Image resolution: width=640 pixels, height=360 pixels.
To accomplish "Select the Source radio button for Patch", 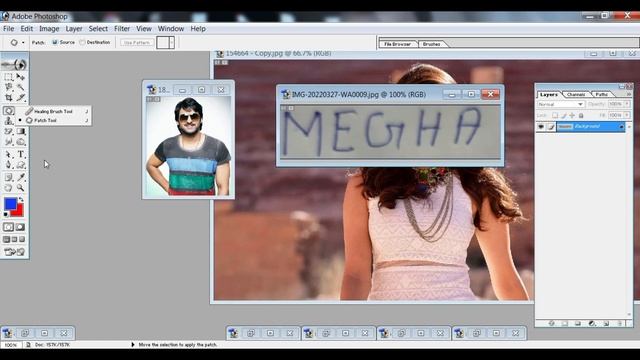I will [x=55, y=42].
